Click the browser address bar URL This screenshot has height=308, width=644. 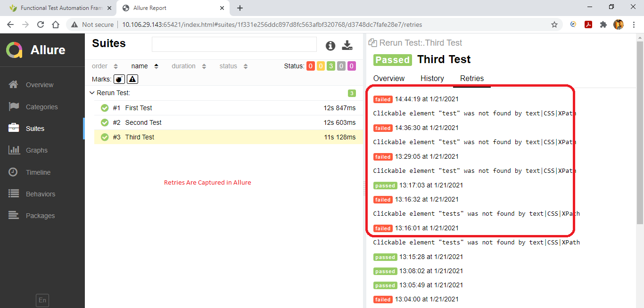pos(272,24)
